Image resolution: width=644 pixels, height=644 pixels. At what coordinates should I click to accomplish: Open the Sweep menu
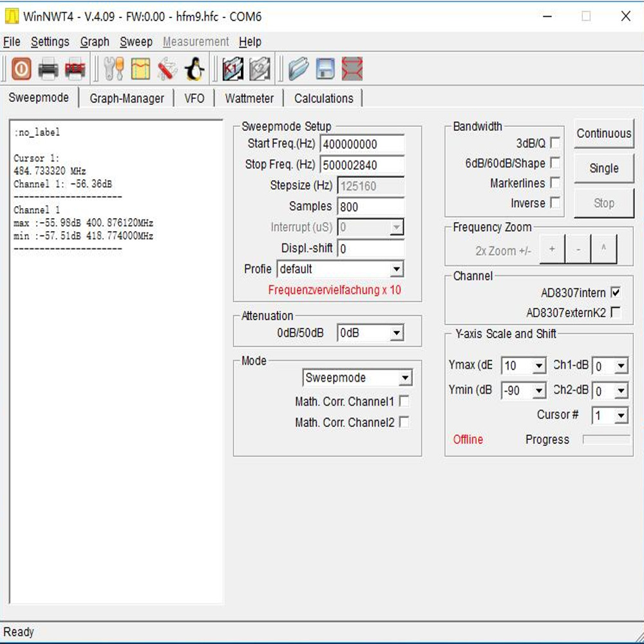click(135, 41)
